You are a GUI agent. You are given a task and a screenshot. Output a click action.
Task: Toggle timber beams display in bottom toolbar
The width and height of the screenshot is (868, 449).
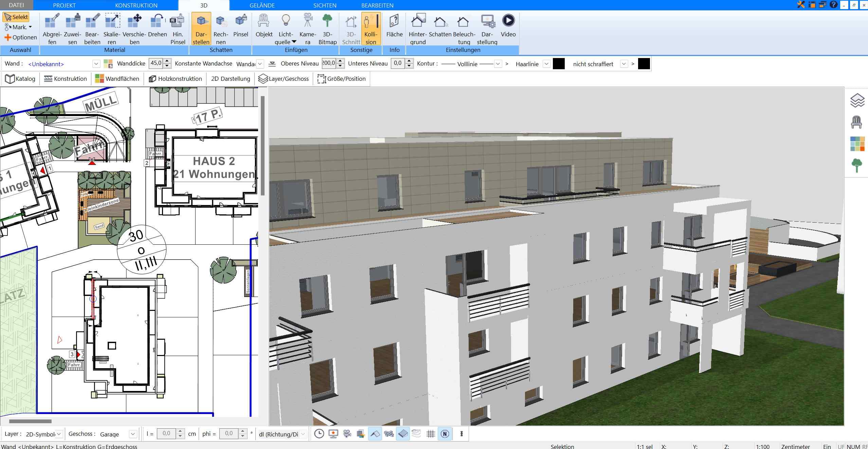pos(389,434)
